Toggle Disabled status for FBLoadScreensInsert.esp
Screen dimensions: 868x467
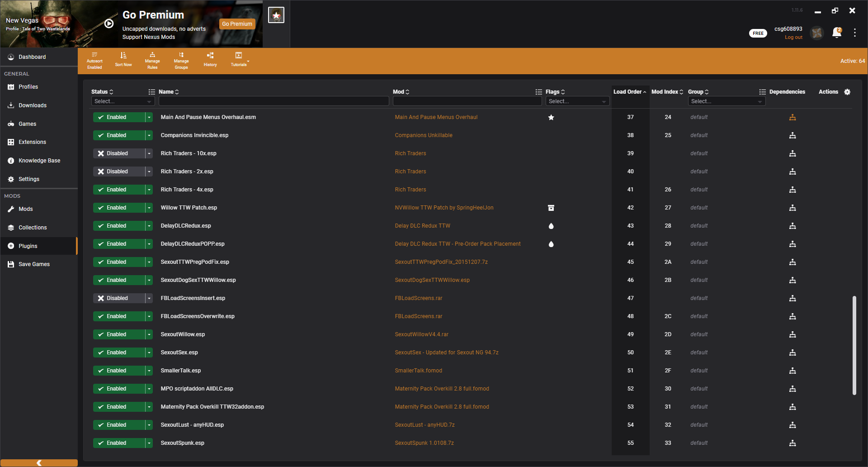[119, 298]
